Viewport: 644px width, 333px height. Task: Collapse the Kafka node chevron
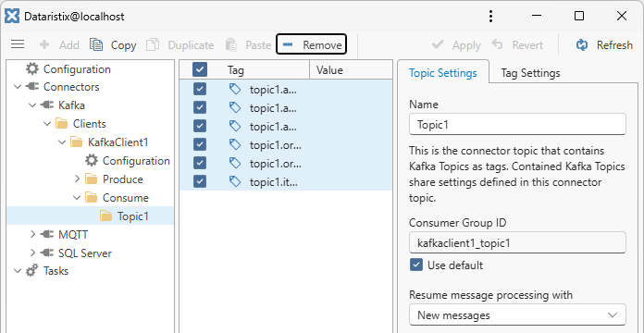(x=32, y=105)
